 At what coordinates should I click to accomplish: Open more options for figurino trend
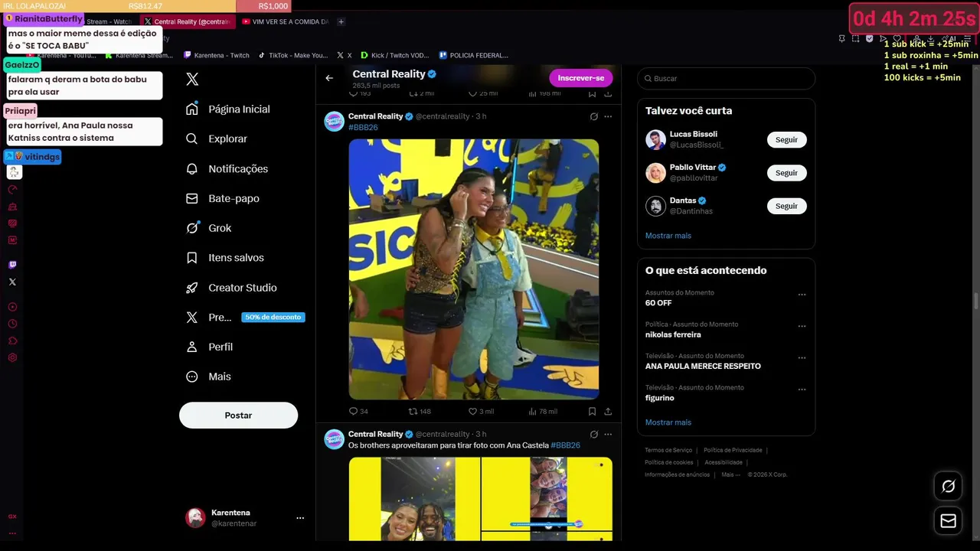tap(802, 390)
